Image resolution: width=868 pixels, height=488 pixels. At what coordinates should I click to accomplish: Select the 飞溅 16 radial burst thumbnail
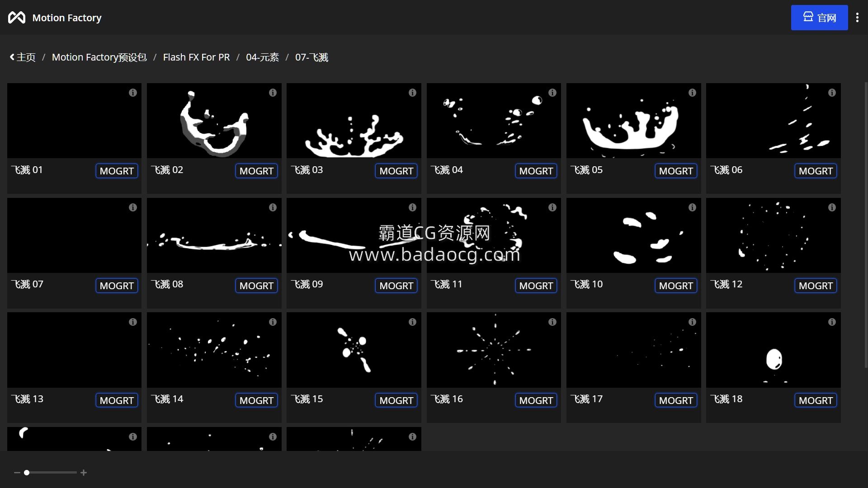pyautogui.click(x=494, y=350)
